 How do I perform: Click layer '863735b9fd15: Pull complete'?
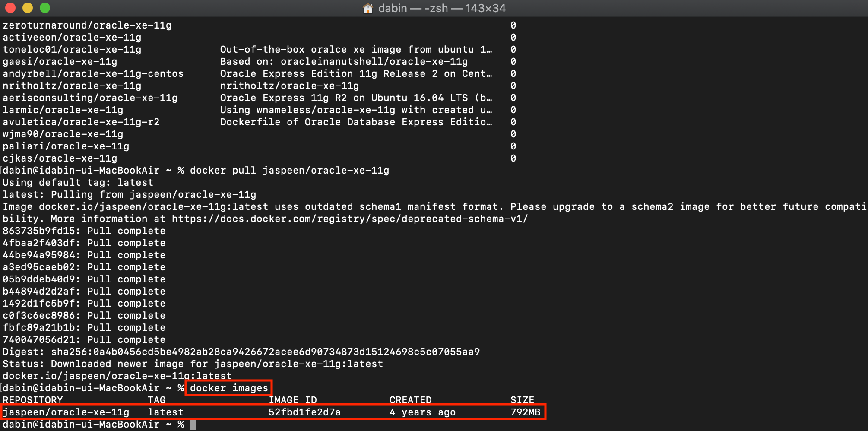[84, 231]
